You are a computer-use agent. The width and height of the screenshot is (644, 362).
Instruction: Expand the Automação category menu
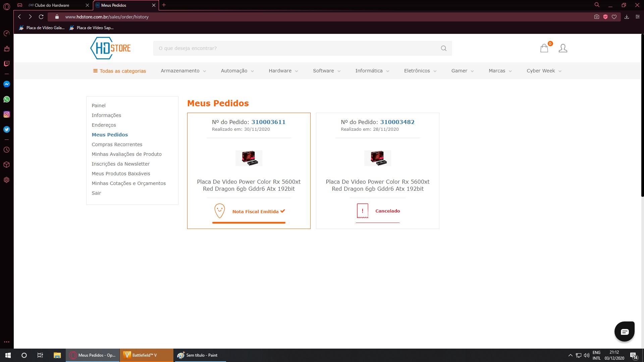(x=237, y=71)
